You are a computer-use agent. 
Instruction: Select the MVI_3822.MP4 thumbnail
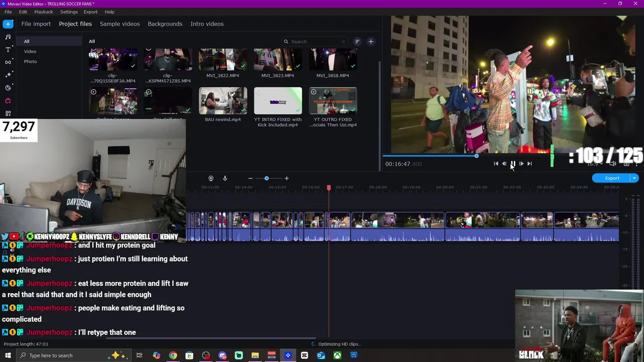[222, 60]
